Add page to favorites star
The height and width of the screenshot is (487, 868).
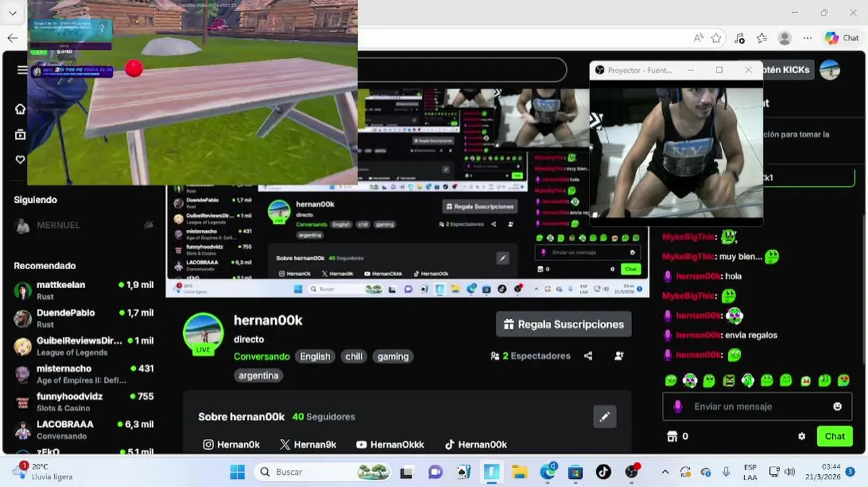click(x=717, y=38)
